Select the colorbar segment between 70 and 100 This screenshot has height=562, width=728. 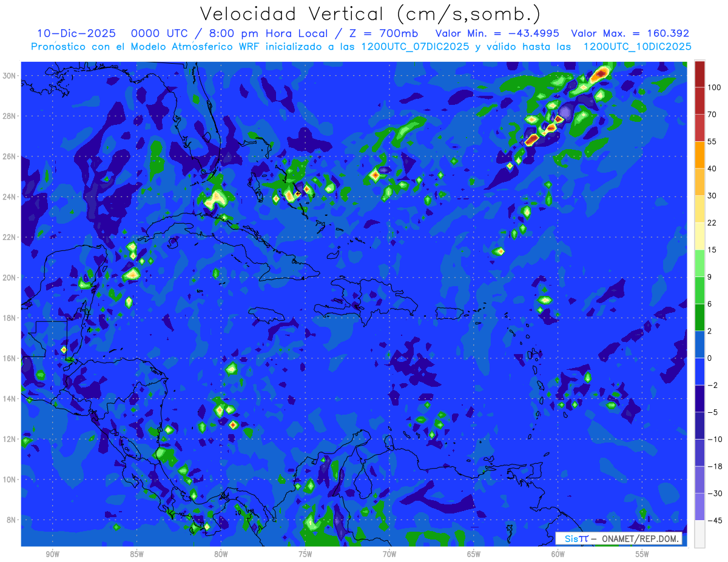(x=699, y=101)
